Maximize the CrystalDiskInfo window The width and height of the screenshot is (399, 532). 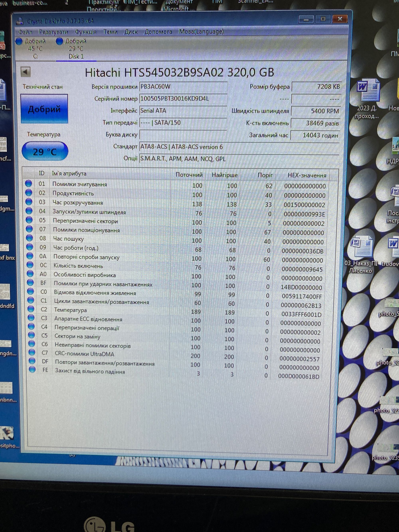(323, 19)
